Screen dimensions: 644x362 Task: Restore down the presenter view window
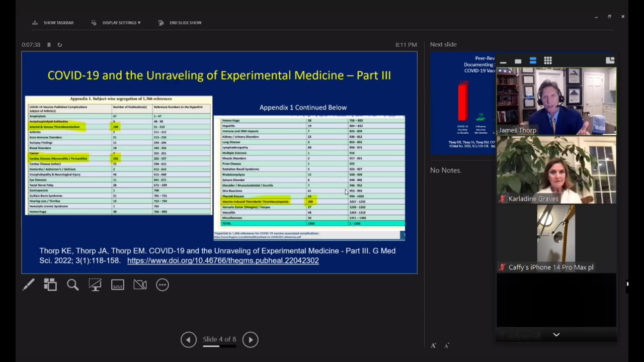tap(609, 17)
